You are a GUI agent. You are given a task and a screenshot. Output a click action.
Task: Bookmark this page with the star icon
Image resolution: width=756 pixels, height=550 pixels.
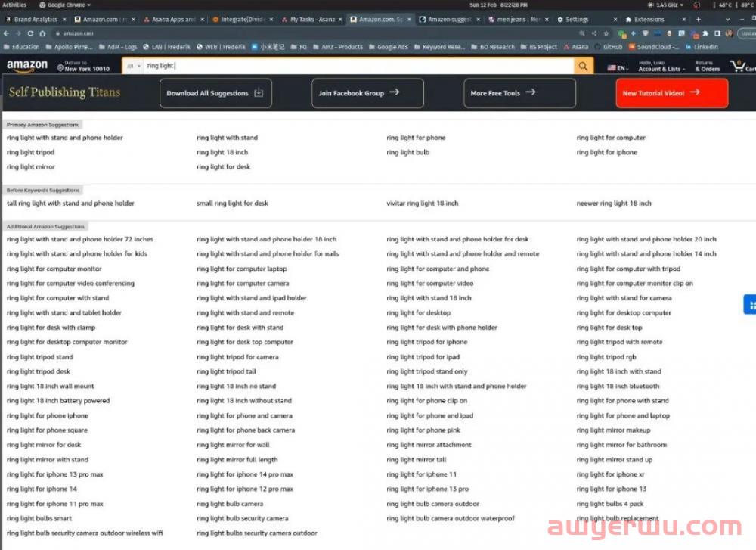(x=606, y=34)
